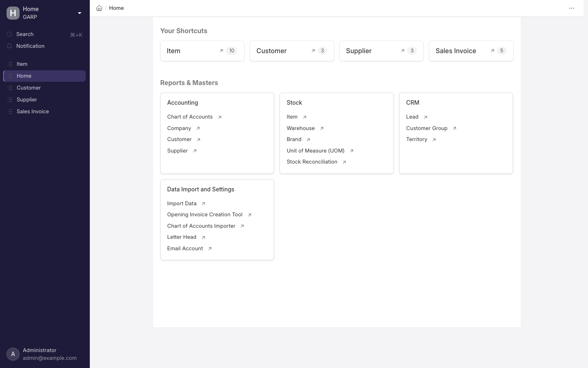Click the list icon beside sidebar Item
Screen dimensions: 588x368
[10, 64]
